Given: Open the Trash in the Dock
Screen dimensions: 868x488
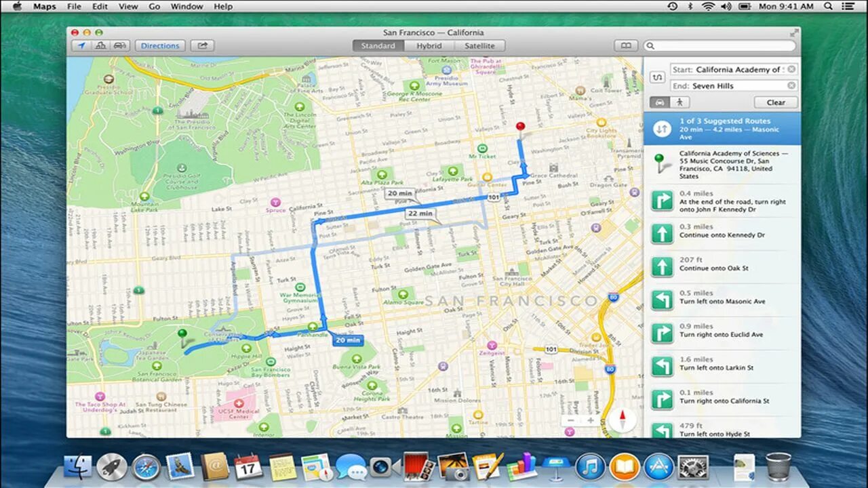Looking at the screenshot, I should [778, 467].
